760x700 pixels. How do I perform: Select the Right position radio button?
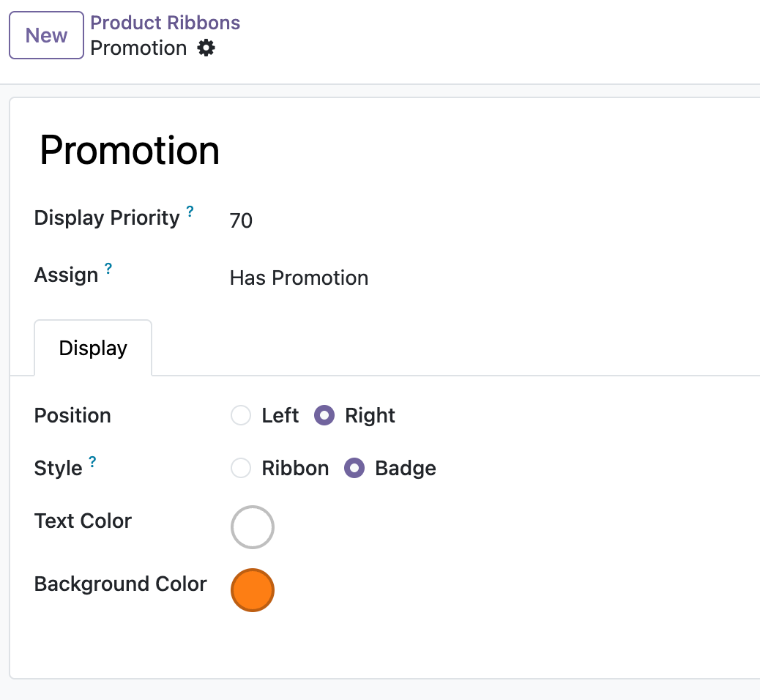pyautogui.click(x=324, y=415)
